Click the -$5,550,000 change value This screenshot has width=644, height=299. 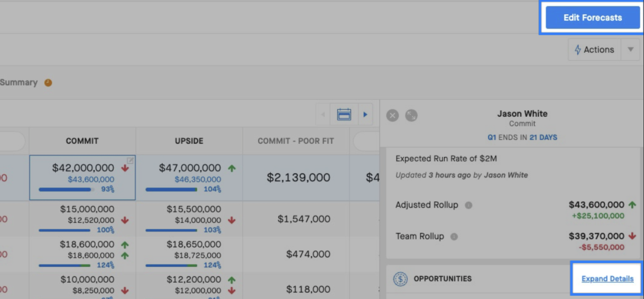coord(600,247)
